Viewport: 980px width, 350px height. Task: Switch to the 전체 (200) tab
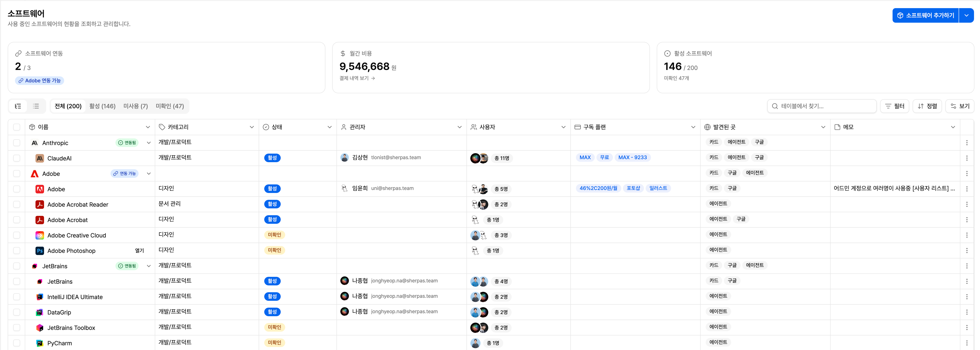68,106
